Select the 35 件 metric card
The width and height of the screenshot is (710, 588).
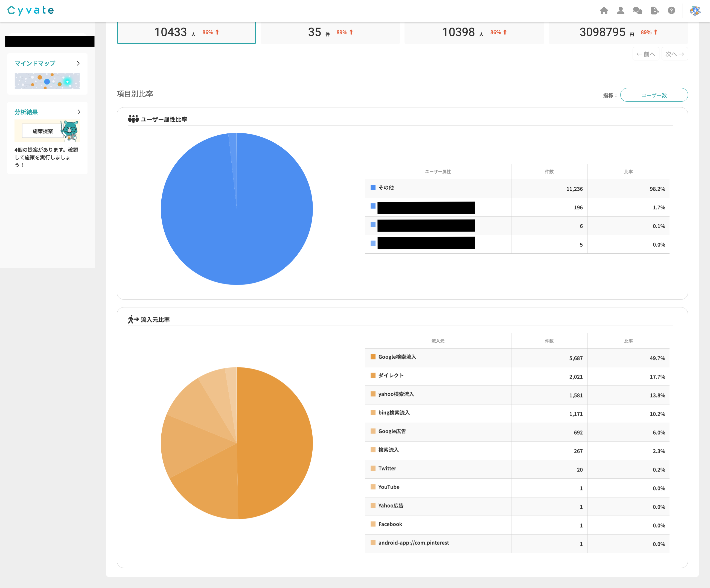click(x=330, y=33)
